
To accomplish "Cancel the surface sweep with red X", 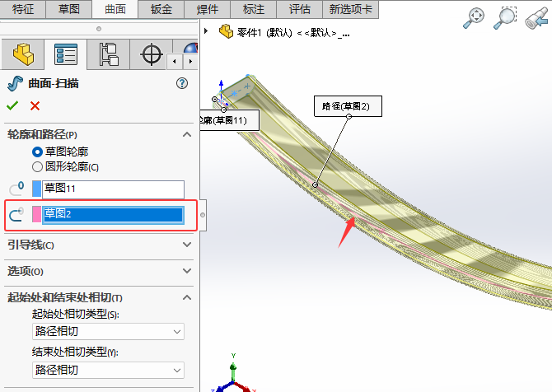I will 35,105.
